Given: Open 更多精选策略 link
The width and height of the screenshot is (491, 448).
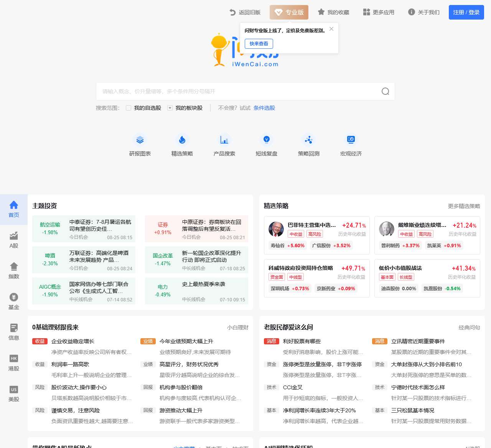Looking at the screenshot, I should (464, 206).
